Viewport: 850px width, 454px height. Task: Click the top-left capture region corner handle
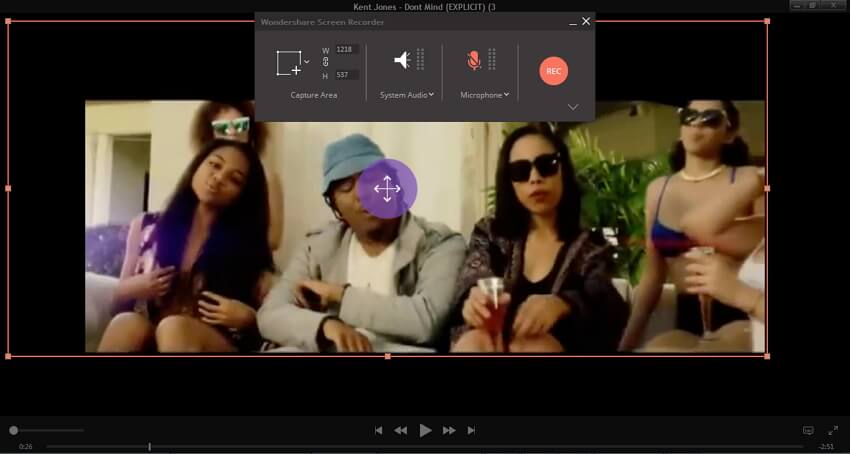8,21
